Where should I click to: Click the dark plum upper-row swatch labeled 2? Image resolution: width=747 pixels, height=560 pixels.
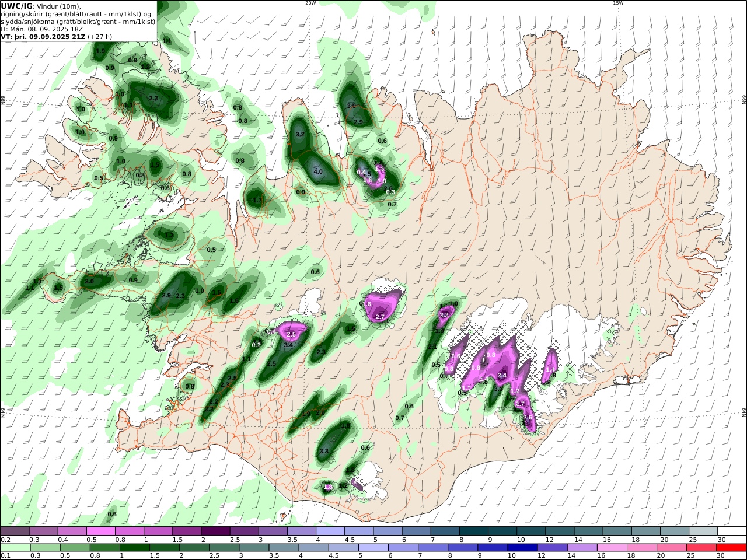click(215, 531)
